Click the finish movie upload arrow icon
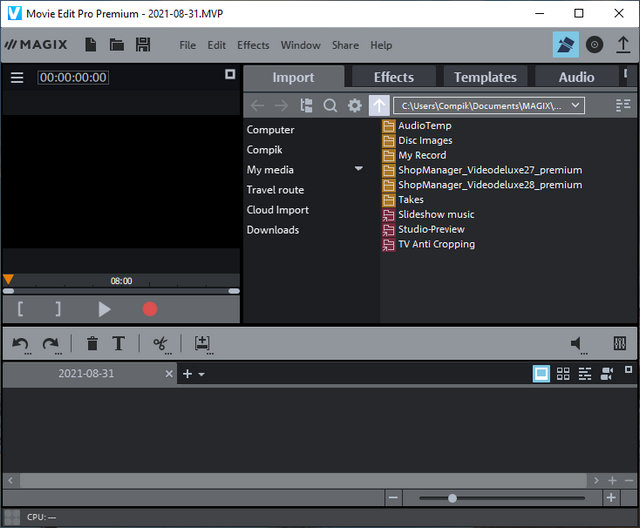 pos(622,45)
